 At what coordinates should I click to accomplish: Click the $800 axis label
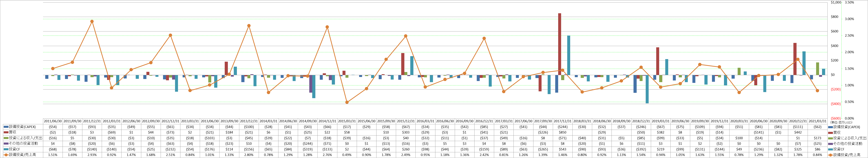click(x=835, y=17)
